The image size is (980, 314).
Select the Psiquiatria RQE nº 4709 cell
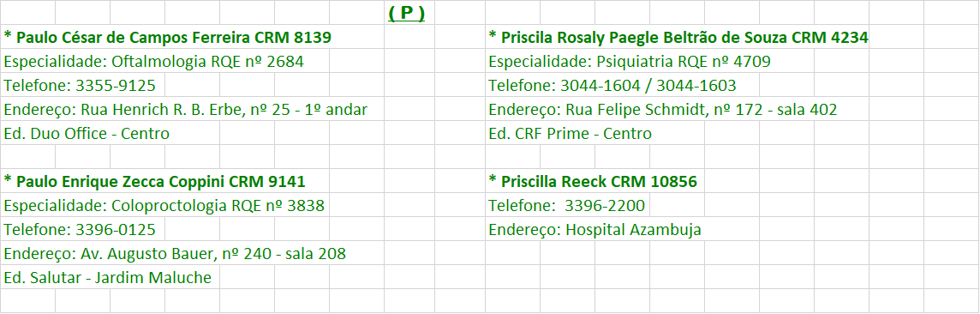click(630, 62)
